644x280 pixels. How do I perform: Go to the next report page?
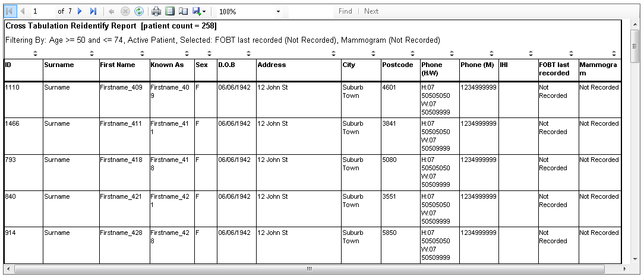tap(80, 11)
